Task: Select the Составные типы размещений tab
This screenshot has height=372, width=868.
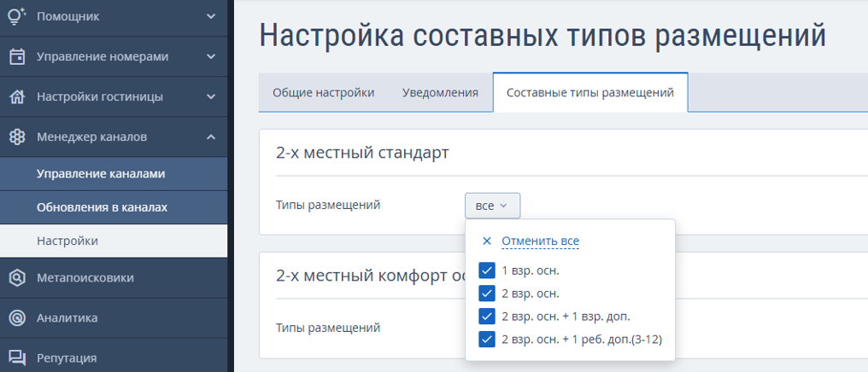Action: 590,92
